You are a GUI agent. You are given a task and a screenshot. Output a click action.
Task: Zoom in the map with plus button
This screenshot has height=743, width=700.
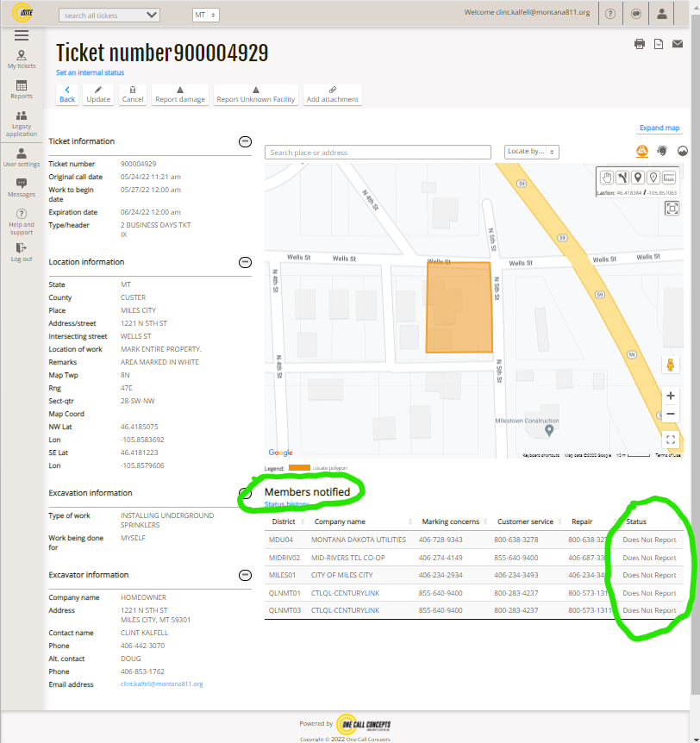pyautogui.click(x=670, y=396)
